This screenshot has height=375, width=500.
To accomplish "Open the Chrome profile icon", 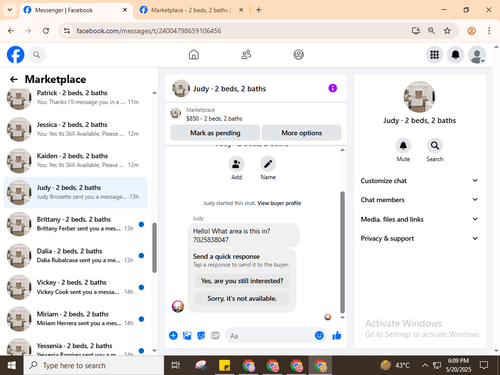I will [472, 31].
